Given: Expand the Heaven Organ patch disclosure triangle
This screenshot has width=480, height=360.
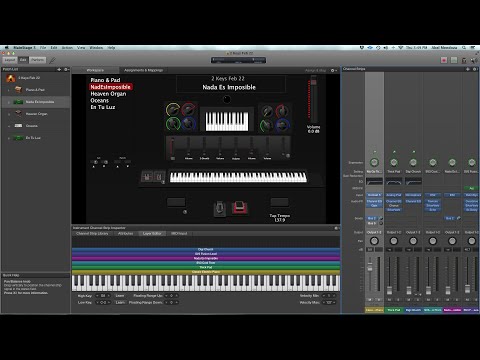Looking at the screenshot, I should point(9,114).
